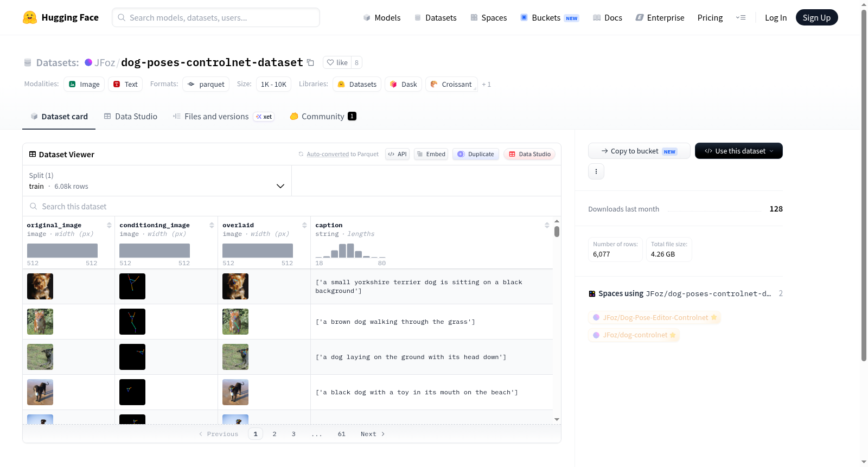Click the Next page button

click(373, 433)
